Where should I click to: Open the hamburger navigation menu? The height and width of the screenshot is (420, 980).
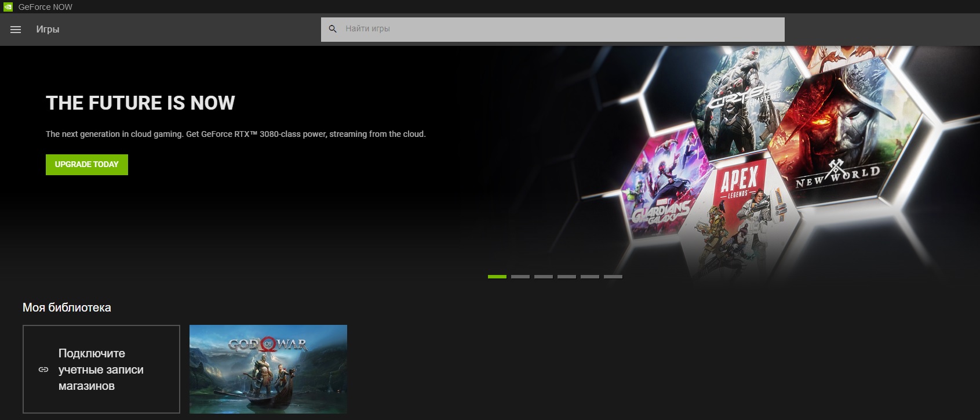coord(16,30)
